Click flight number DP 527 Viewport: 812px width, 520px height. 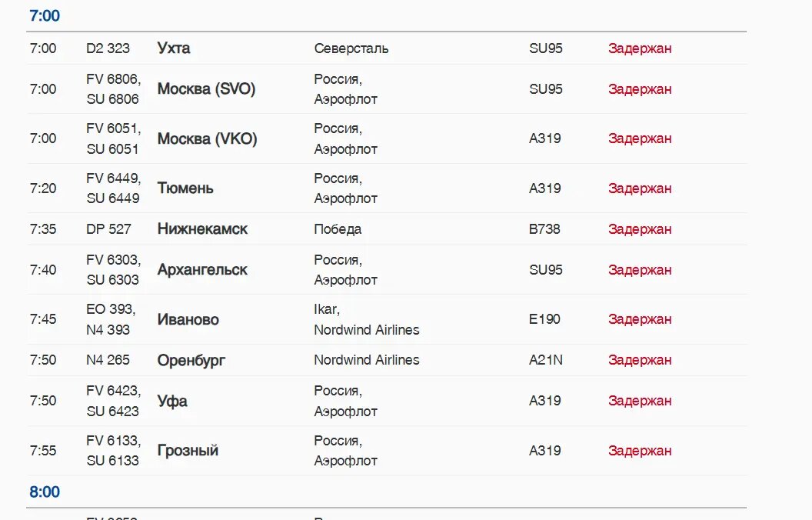coord(108,229)
